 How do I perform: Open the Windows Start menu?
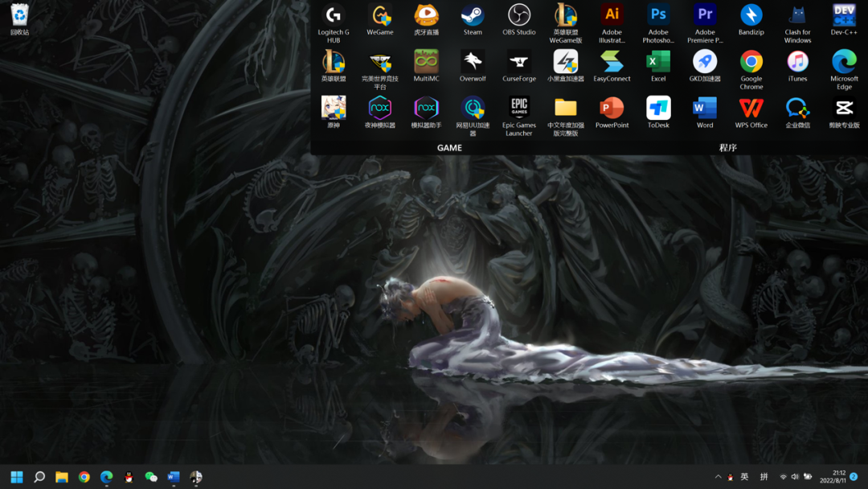pos(17,477)
